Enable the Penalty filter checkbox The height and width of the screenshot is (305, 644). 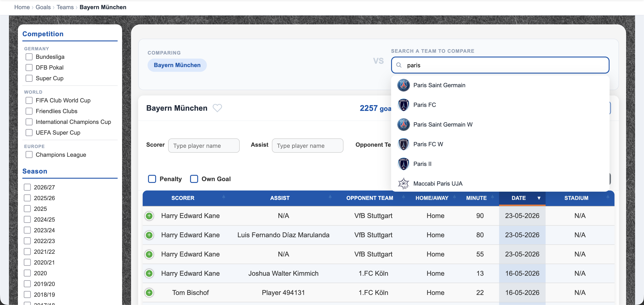152,179
